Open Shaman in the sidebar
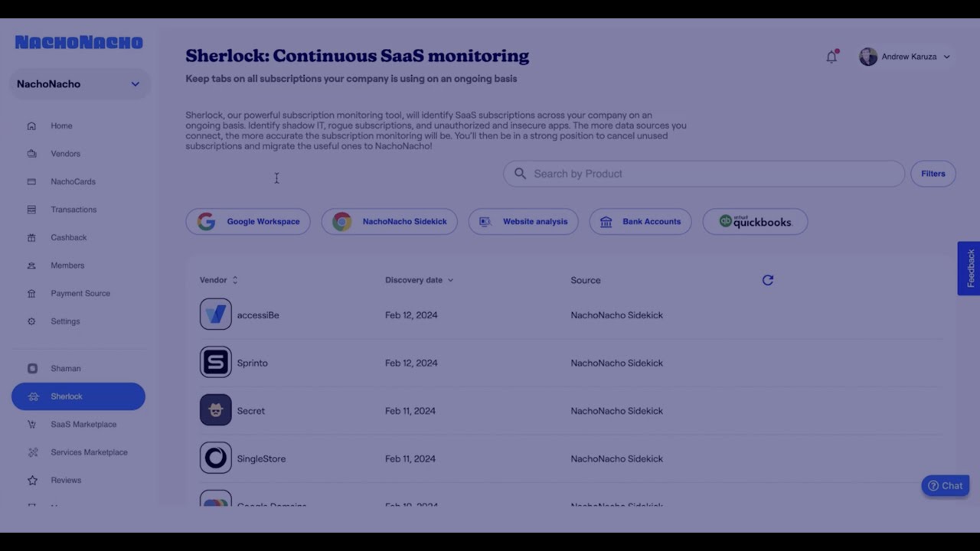This screenshot has width=980, height=551. click(66, 369)
